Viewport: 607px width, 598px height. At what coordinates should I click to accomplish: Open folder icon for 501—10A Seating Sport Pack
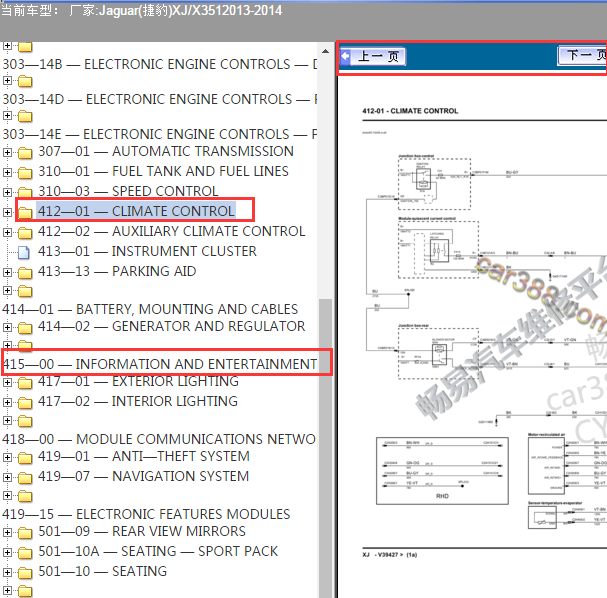pos(25,553)
